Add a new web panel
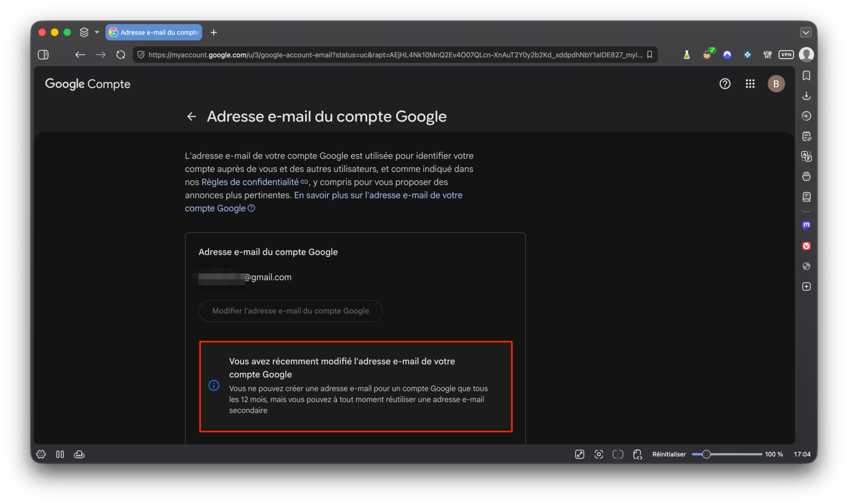The image size is (848, 504). coord(806,287)
